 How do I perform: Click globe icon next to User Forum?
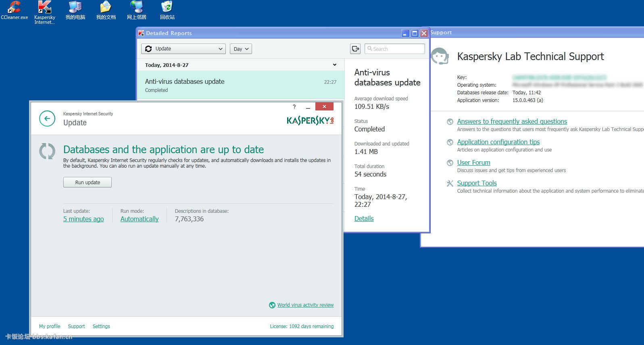[450, 163]
